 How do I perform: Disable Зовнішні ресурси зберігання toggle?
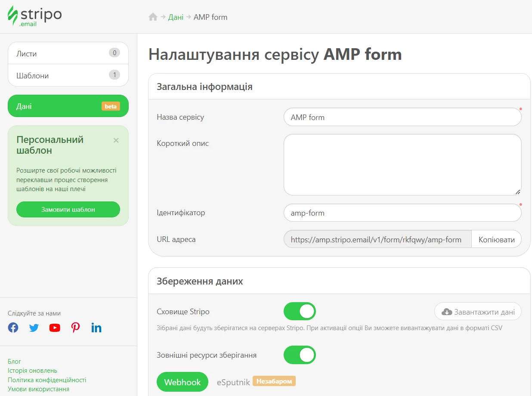(300, 355)
